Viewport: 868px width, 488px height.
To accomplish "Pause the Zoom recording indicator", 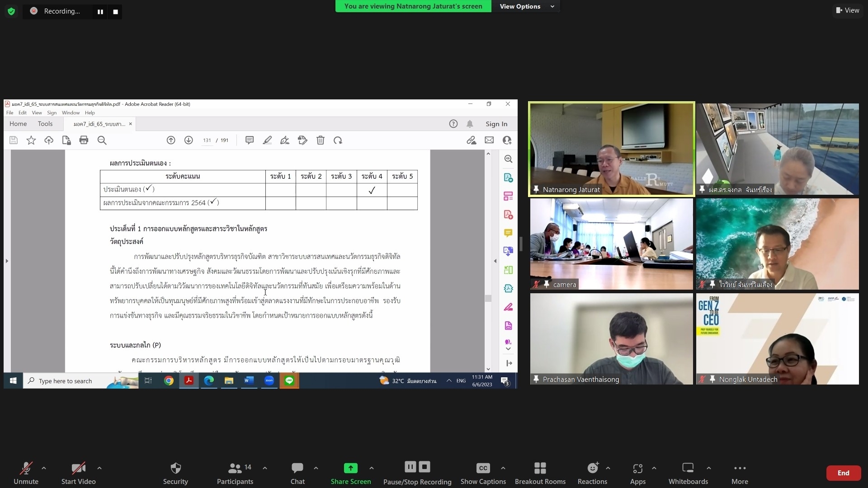I will pos(100,12).
